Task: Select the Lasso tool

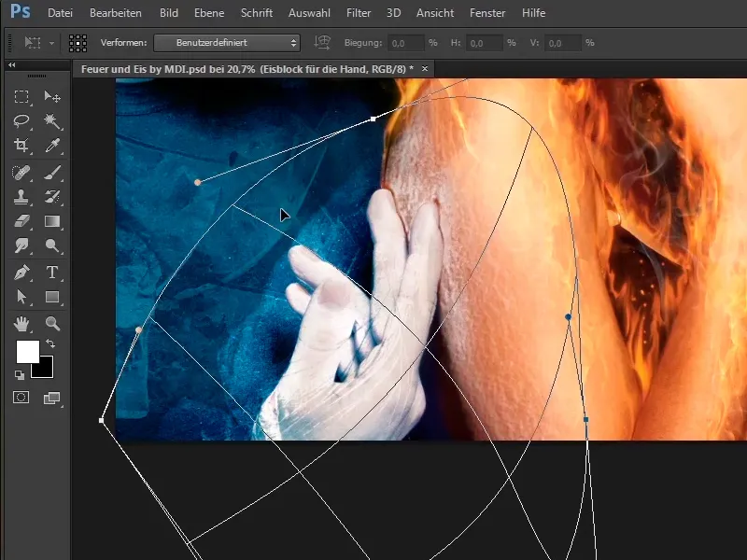Action: (x=21, y=121)
